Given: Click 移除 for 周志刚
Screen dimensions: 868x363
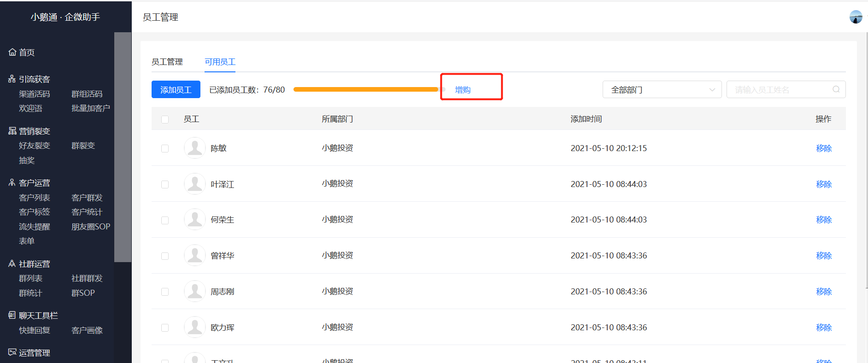Looking at the screenshot, I should pyautogui.click(x=824, y=291).
